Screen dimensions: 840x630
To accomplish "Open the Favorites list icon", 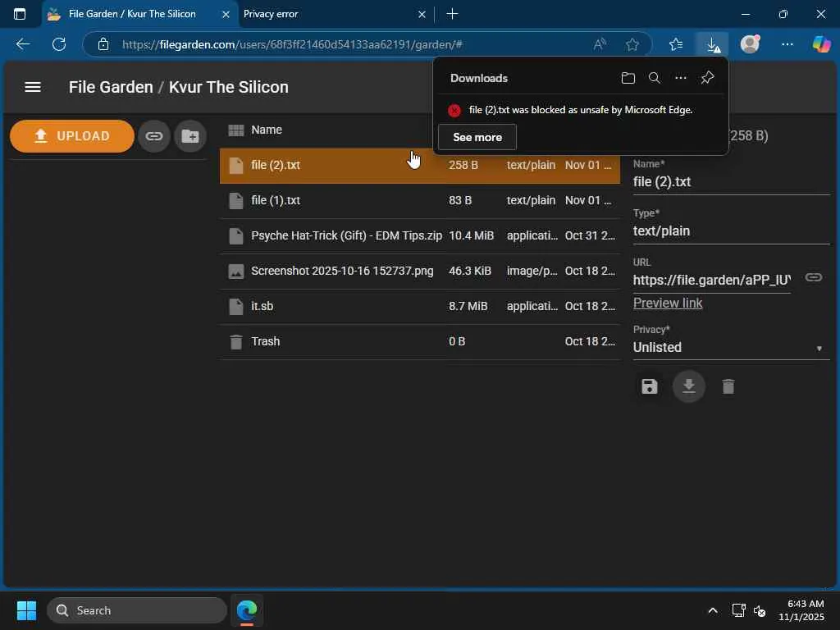I will point(676,44).
